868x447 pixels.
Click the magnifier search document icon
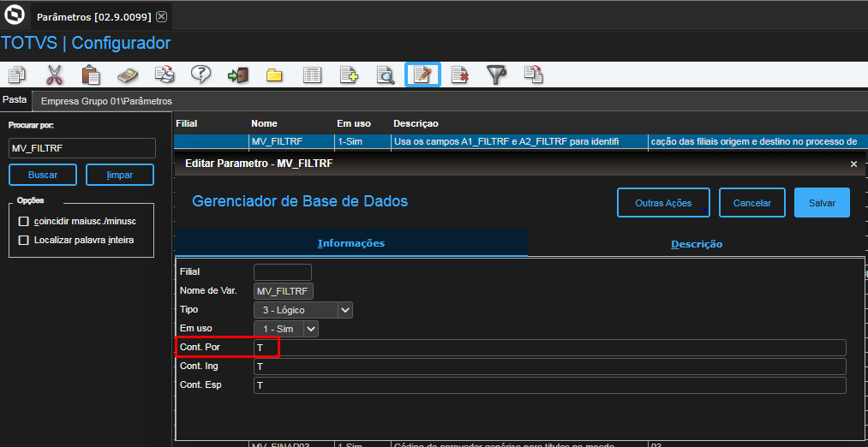click(x=386, y=74)
